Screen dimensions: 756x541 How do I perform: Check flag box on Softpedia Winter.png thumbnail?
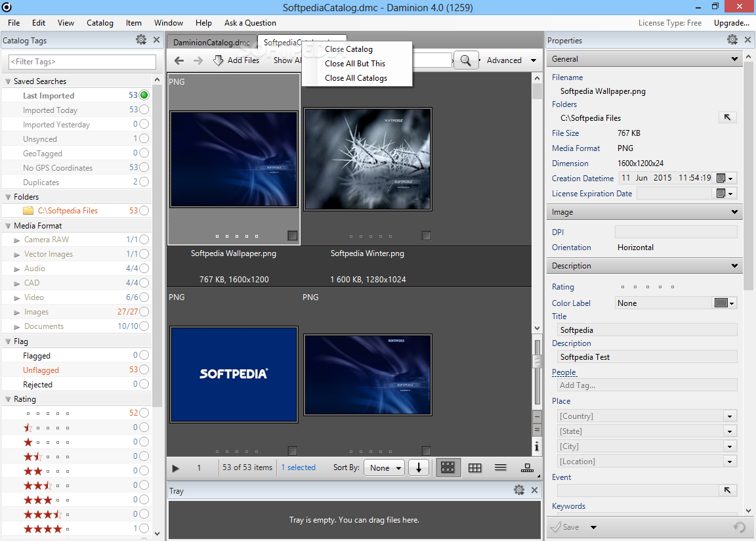(426, 235)
